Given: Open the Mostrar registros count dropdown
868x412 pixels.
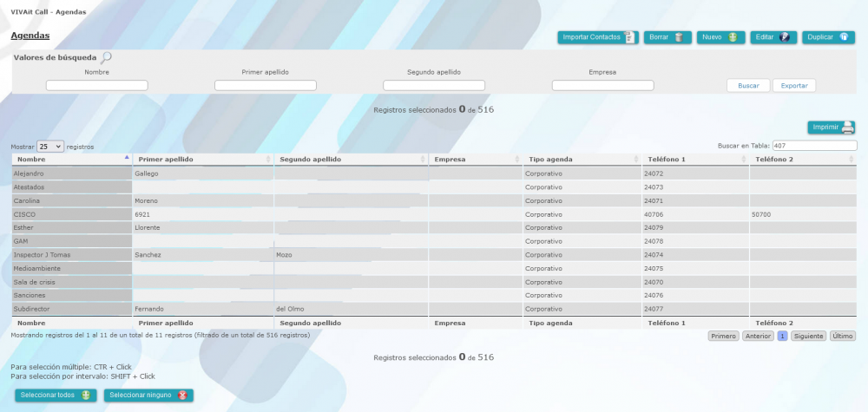Looking at the screenshot, I should [50, 147].
